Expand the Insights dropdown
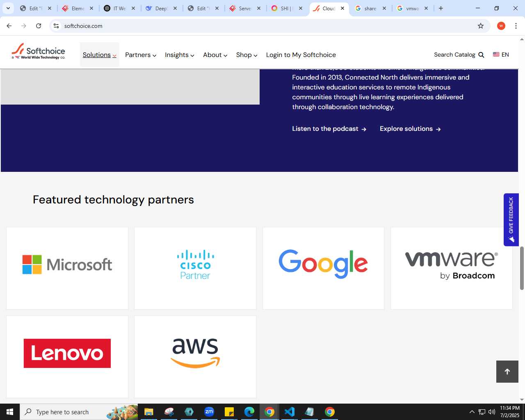 coord(179,55)
